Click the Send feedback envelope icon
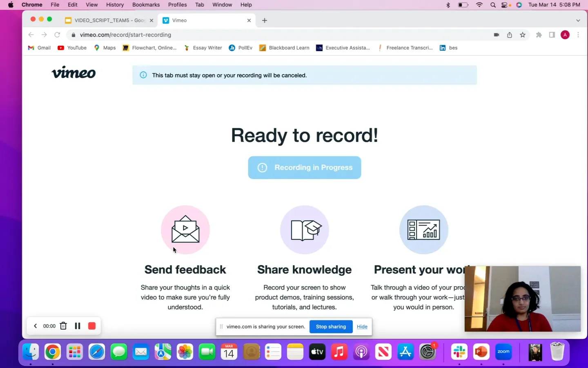Screen dimensions: 588x368 (x=185, y=230)
